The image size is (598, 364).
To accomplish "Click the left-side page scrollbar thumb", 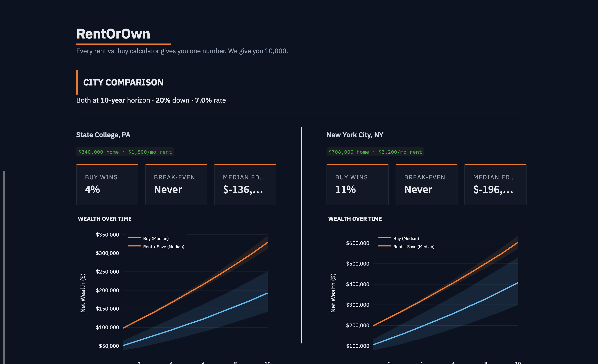I will (4, 267).
